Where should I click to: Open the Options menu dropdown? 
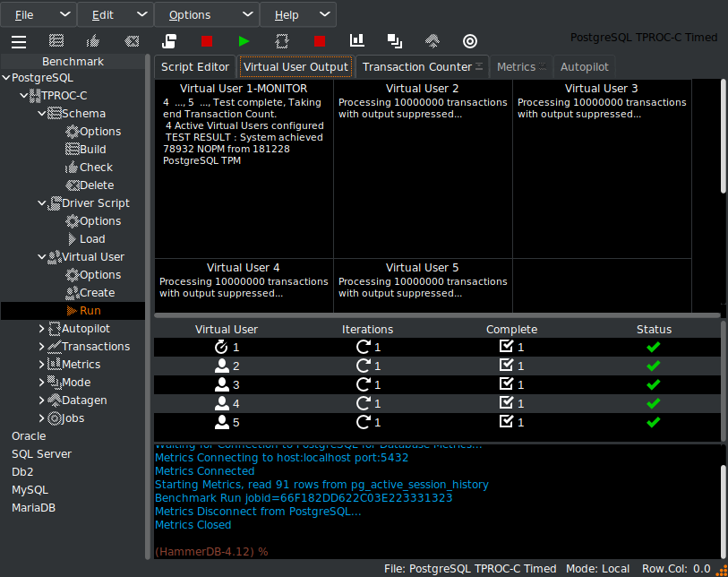coord(207,15)
